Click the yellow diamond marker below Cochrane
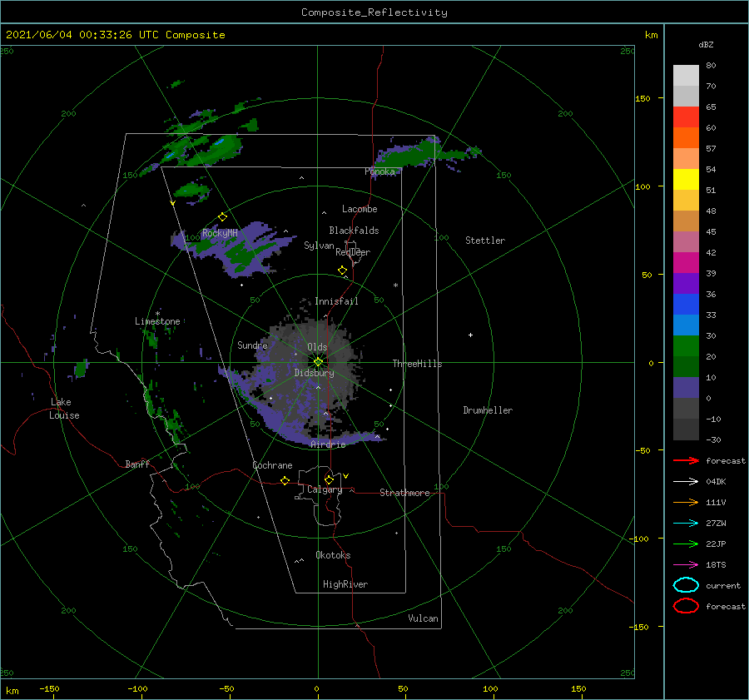This screenshot has height=700, width=749. pyautogui.click(x=285, y=481)
